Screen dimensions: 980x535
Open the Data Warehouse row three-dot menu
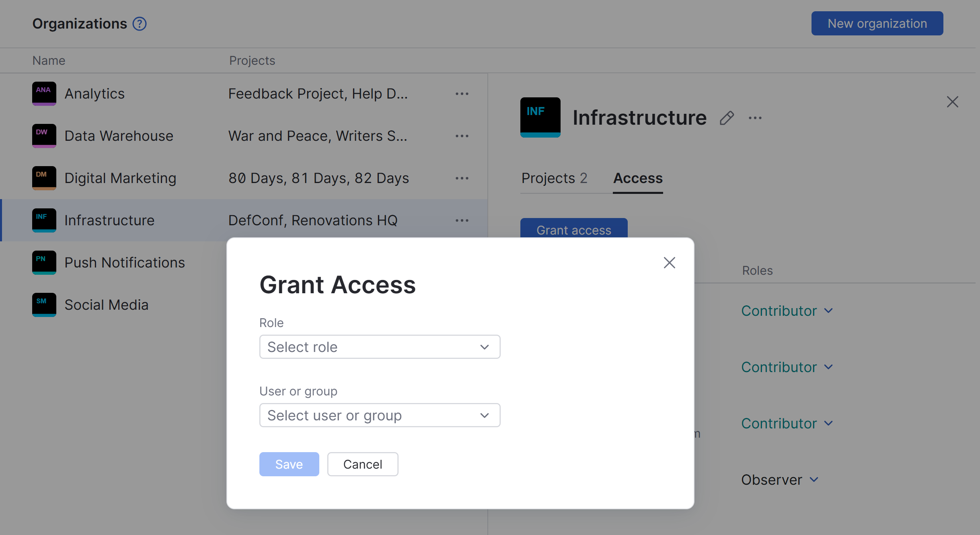[462, 136]
